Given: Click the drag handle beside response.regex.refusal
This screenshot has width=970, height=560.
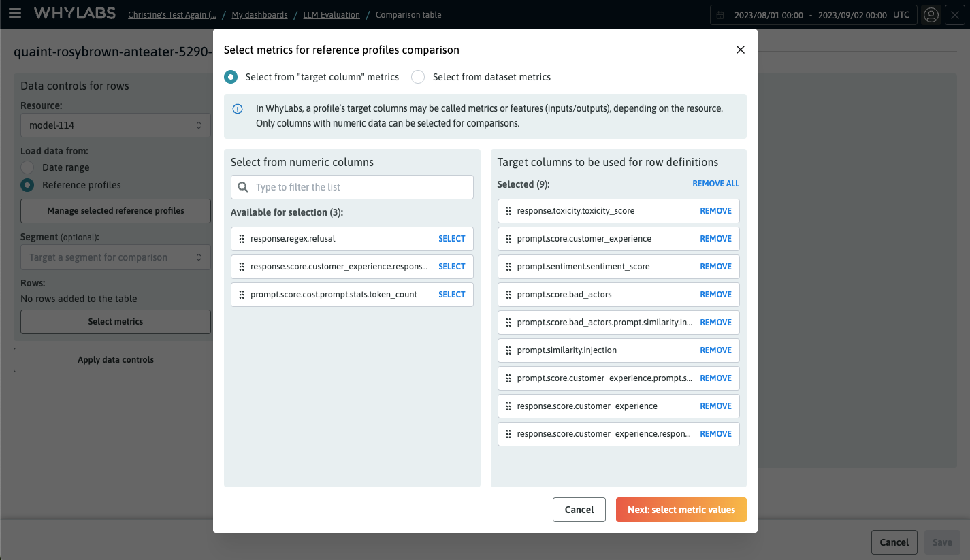Looking at the screenshot, I should click(x=242, y=238).
